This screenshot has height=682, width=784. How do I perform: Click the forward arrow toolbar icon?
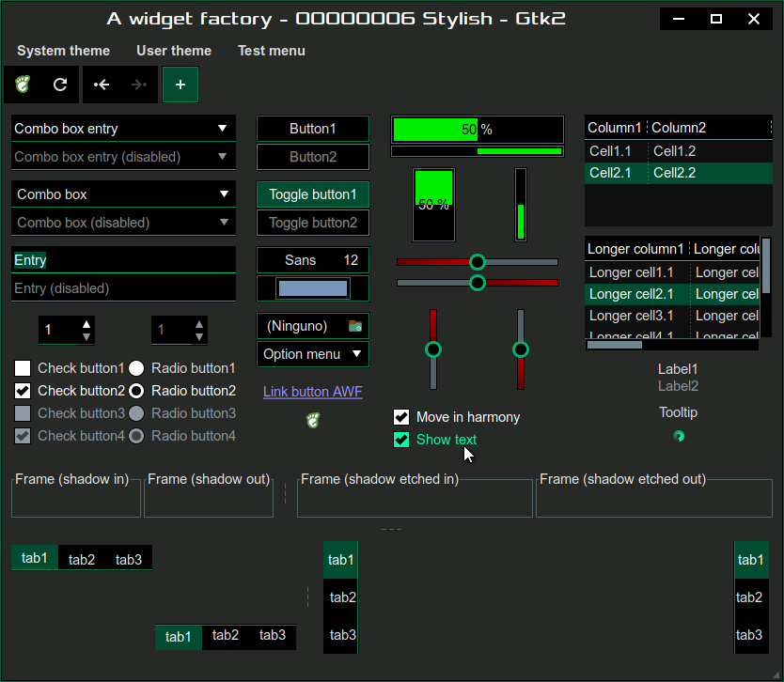coord(139,85)
